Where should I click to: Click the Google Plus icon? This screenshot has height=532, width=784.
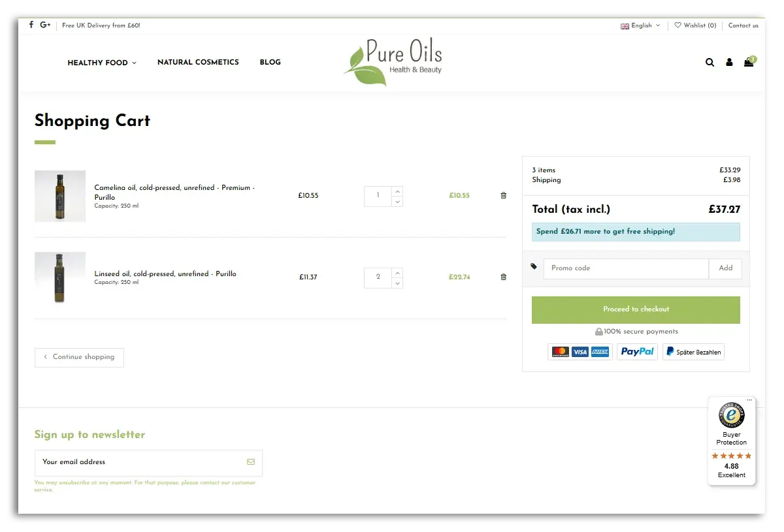45,25
